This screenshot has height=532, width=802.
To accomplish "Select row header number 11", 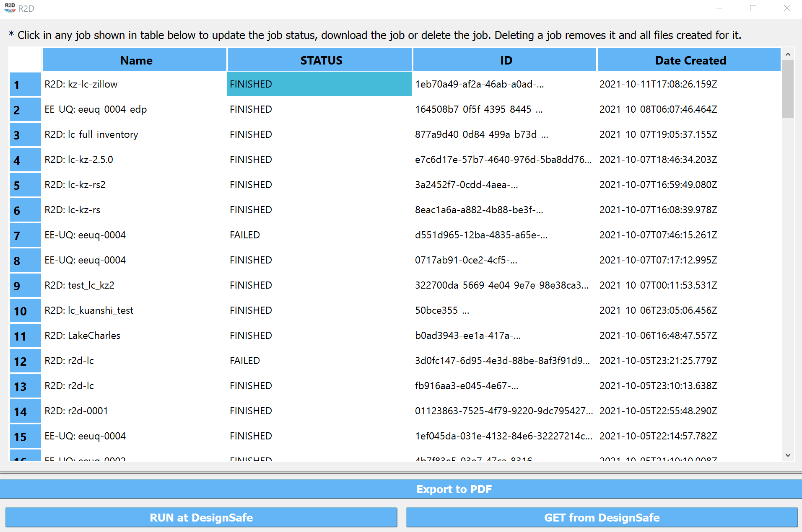I will (26, 336).
